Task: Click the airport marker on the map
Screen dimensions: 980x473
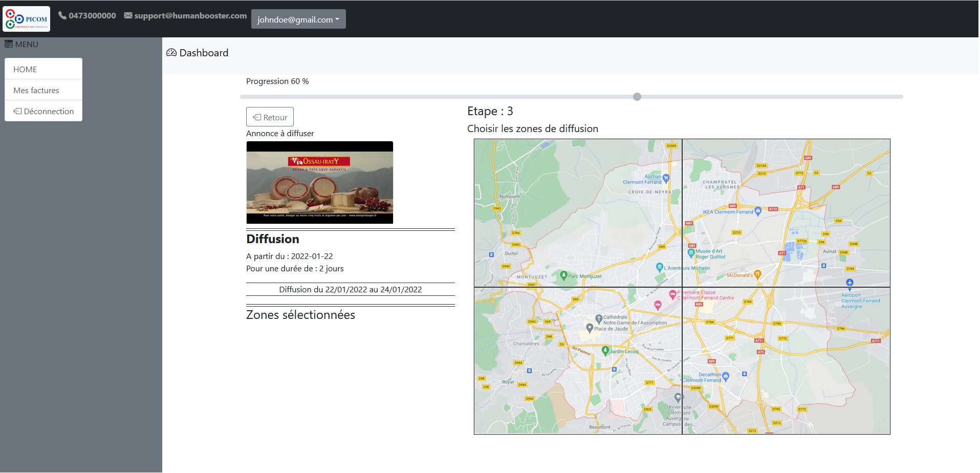Action: pos(850,283)
